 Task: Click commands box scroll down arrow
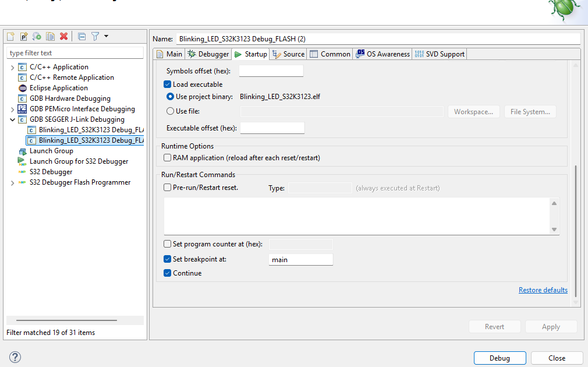(x=554, y=230)
